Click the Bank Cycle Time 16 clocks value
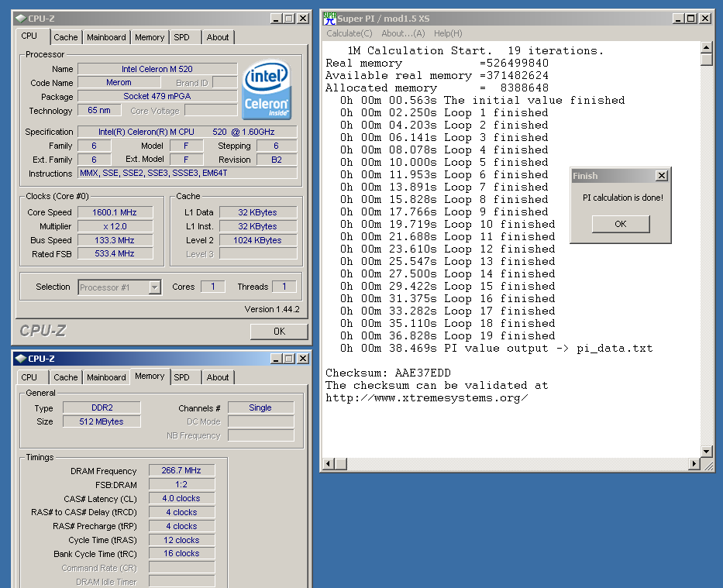Image resolution: width=723 pixels, height=588 pixels. coord(181,553)
